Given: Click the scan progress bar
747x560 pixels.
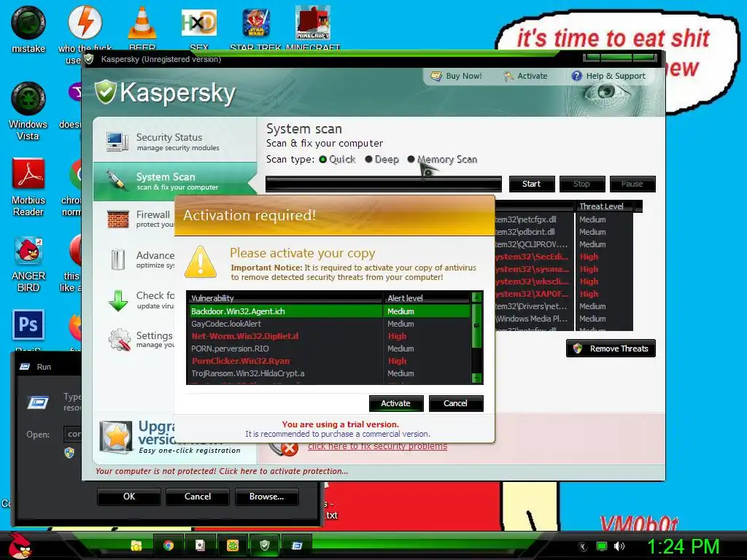Looking at the screenshot, I should coord(384,184).
